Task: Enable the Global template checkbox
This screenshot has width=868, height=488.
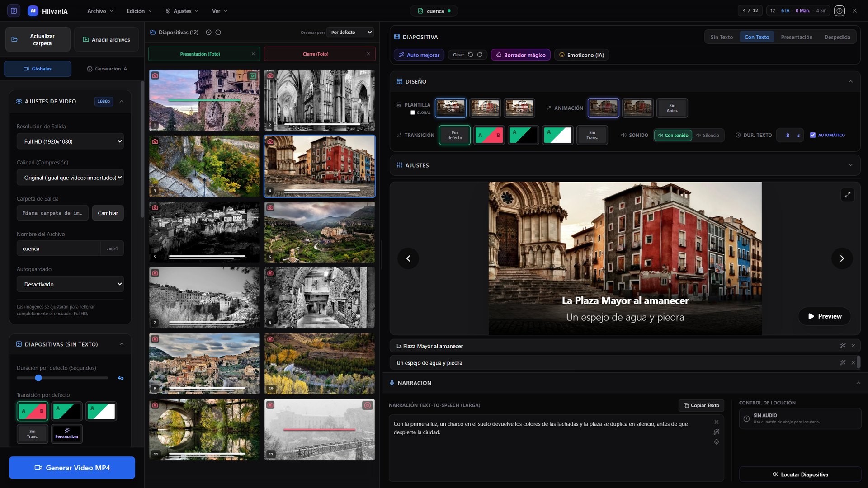Action: click(x=413, y=113)
